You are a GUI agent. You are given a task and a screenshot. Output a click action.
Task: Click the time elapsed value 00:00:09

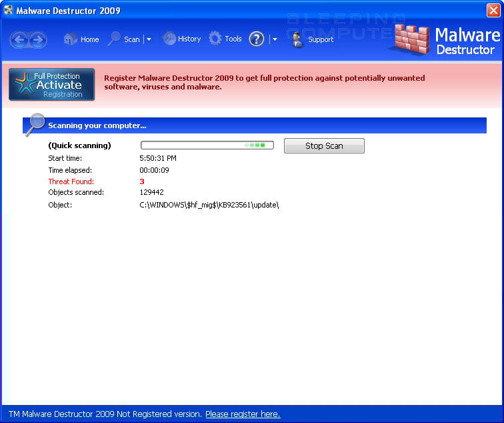(154, 170)
